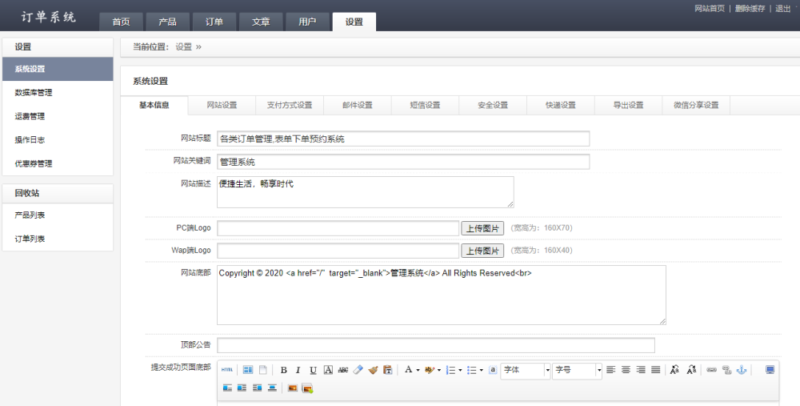Switch to 安全设置 tab
The width and height of the screenshot is (800, 406).
(493, 105)
